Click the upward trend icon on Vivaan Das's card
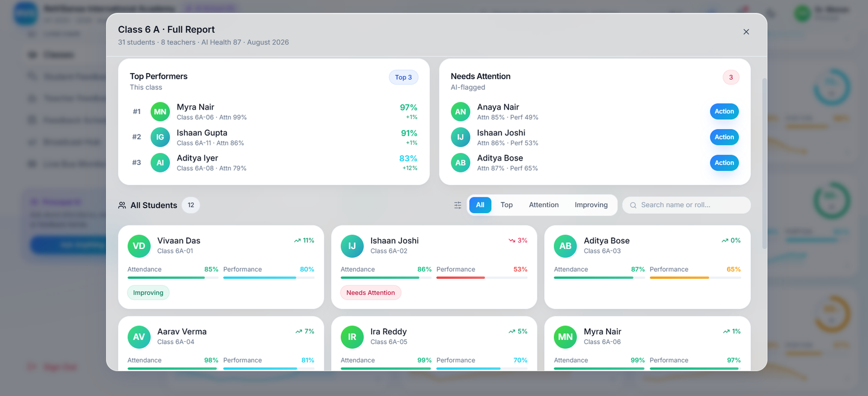 [x=297, y=240]
